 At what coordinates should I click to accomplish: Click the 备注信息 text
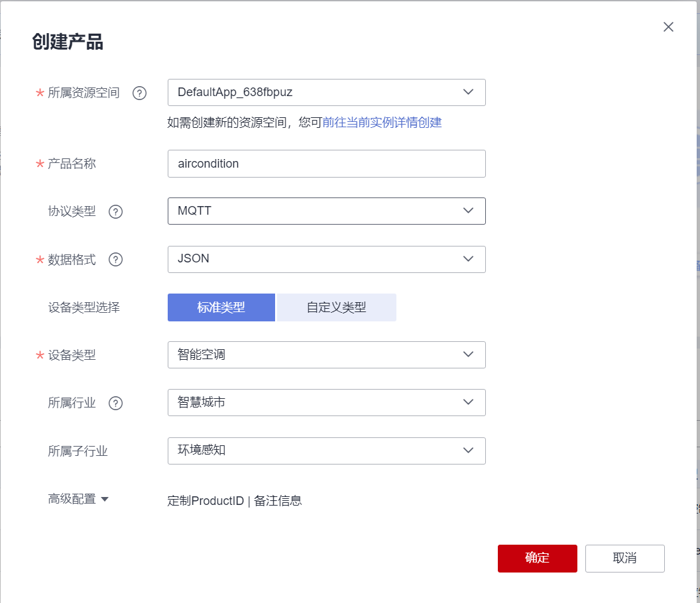pyautogui.click(x=278, y=501)
